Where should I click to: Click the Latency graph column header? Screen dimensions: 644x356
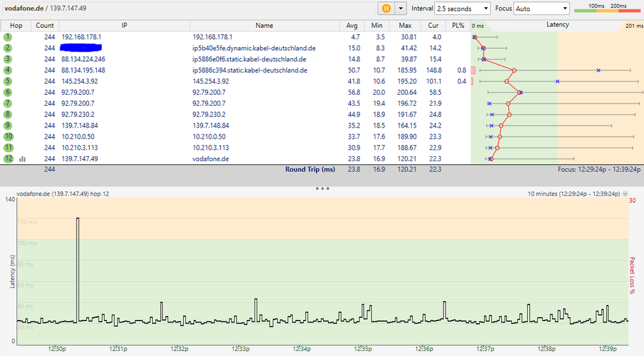pyautogui.click(x=558, y=25)
